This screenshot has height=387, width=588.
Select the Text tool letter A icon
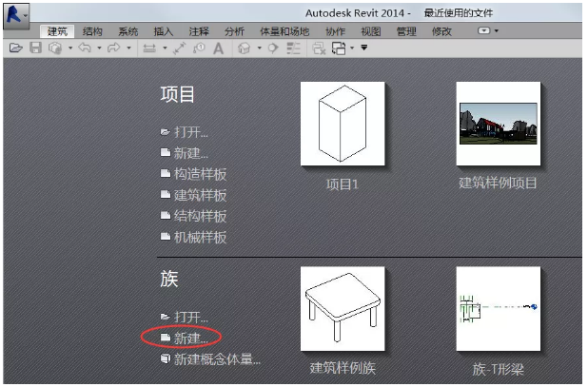pos(218,48)
